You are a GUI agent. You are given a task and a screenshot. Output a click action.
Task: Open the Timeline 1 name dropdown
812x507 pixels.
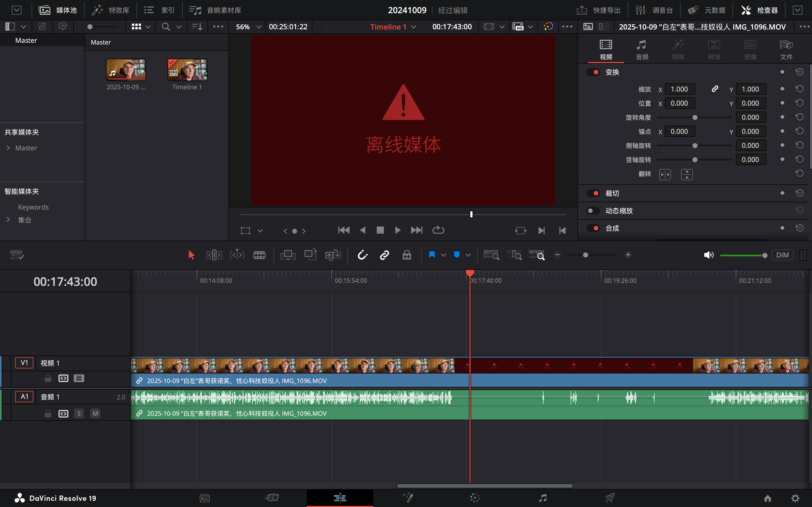[x=414, y=27]
